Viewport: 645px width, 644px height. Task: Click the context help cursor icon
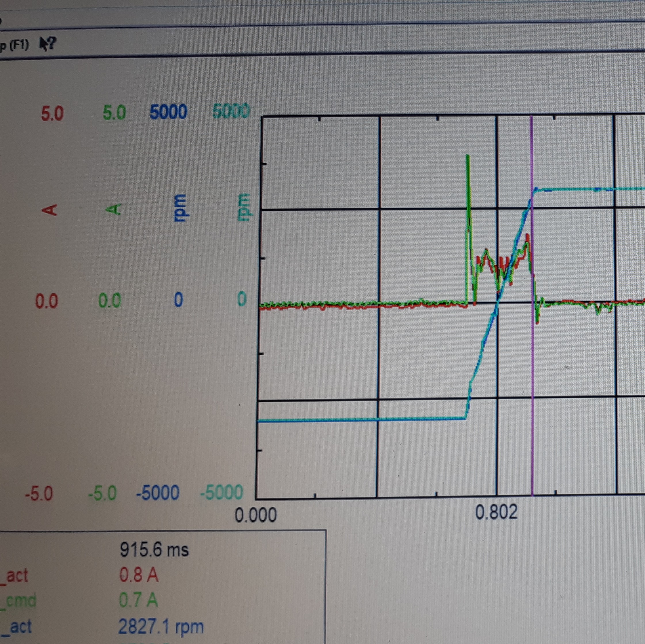(48, 44)
